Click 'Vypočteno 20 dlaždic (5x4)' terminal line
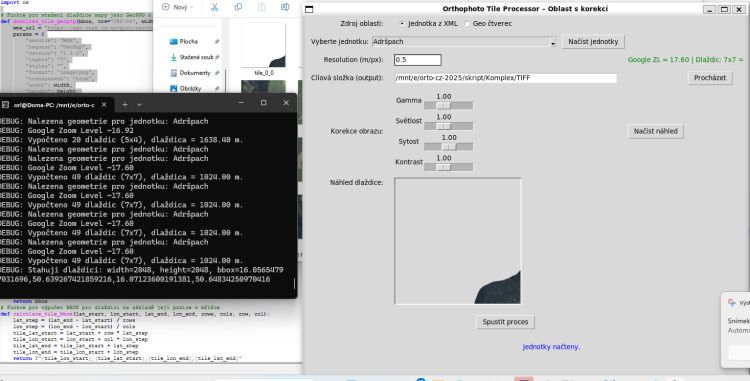 click(121, 140)
